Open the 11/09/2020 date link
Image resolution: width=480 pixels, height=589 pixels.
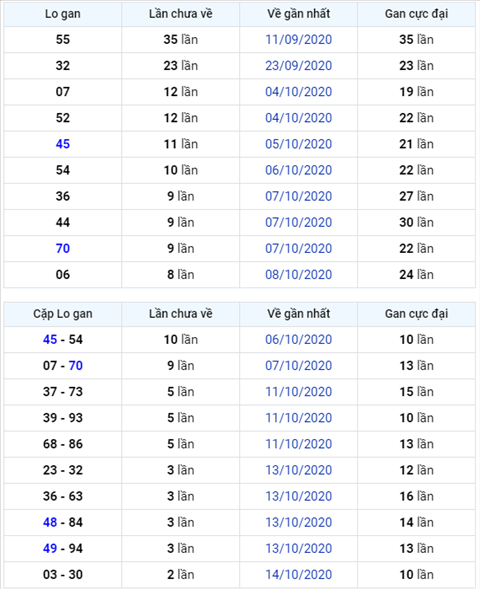(x=299, y=39)
